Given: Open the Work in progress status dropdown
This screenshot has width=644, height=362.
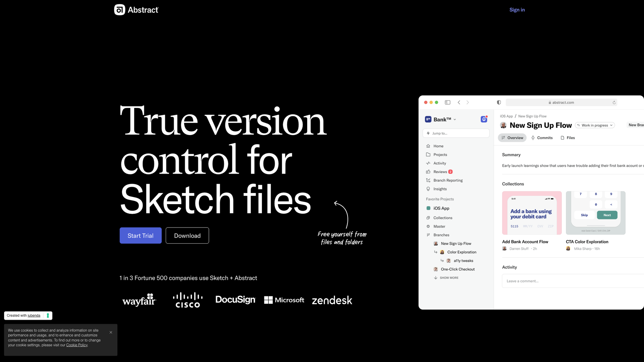Looking at the screenshot, I should tap(595, 125).
